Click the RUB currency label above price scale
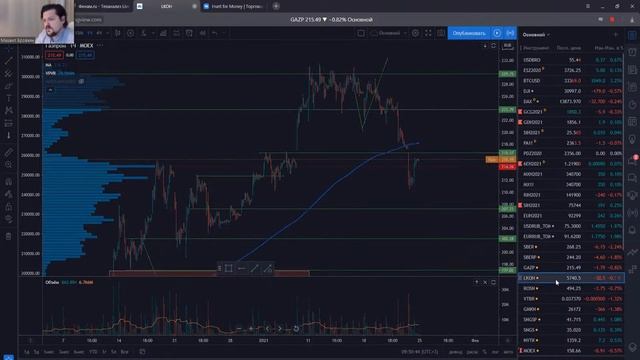 coord(507,46)
